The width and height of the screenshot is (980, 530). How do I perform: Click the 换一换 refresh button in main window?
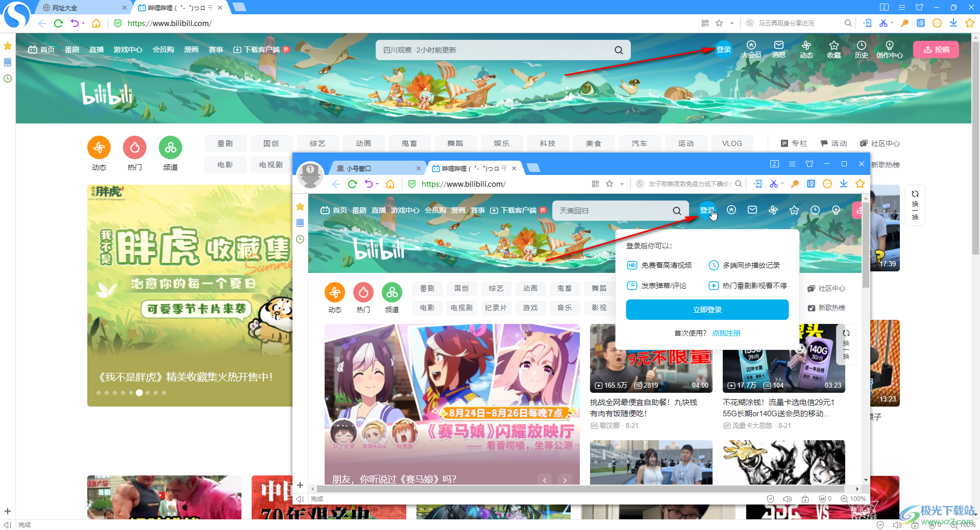point(915,205)
